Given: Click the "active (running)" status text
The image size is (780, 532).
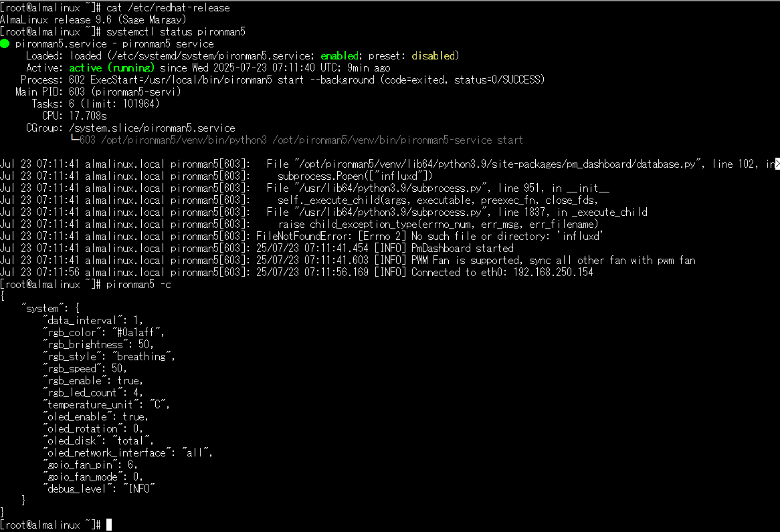Looking at the screenshot, I should coord(112,68).
